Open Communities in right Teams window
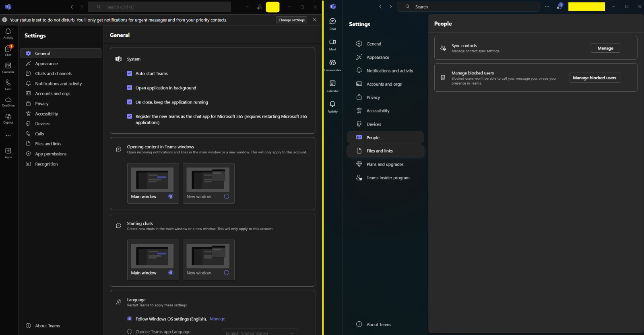The image size is (644, 335). coord(332,65)
